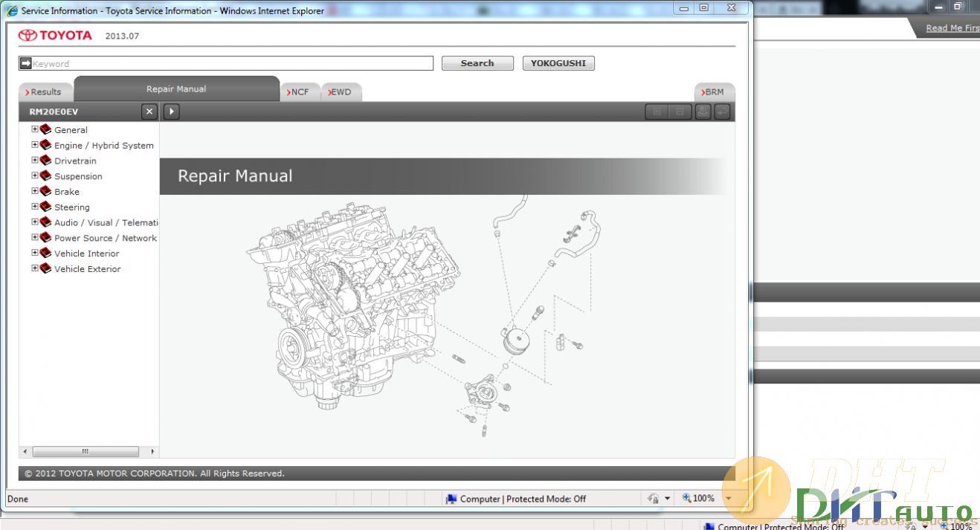Viewport: 980px width, 530px height.
Task: Select the General tree label
Action: [71, 130]
